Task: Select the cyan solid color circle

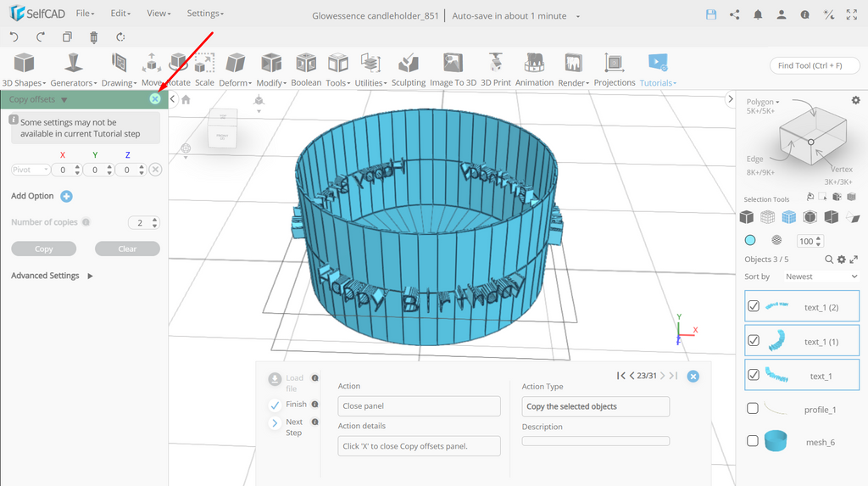Action: pos(750,240)
